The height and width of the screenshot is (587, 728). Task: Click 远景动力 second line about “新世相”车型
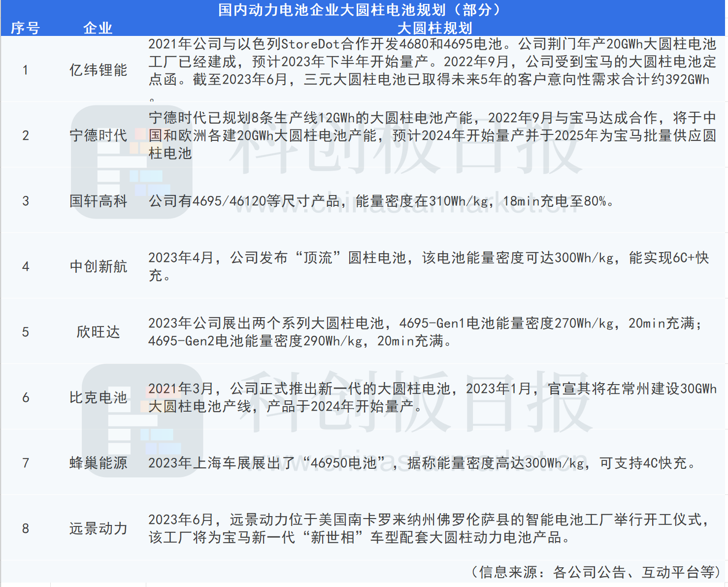pyautogui.click(x=360, y=537)
